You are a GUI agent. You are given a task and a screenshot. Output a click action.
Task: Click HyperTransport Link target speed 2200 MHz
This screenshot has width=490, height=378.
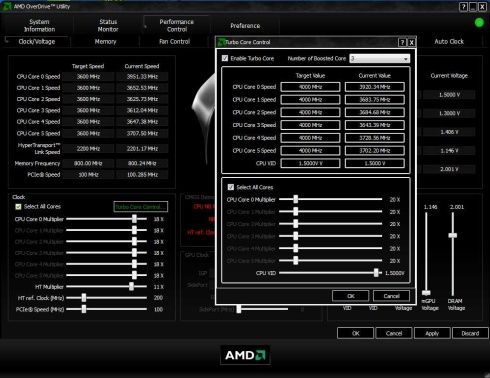coord(88,149)
